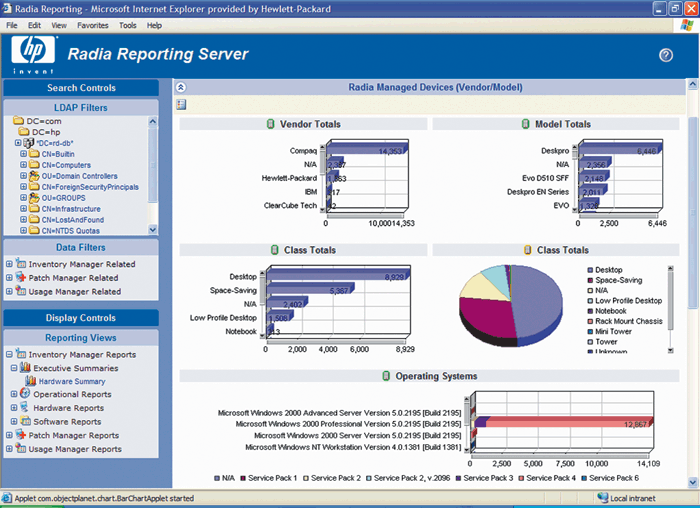Collapse the Radia Managed Devices panel chevron
This screenshot has height=508, width=700.
click(x=181, y=87)
